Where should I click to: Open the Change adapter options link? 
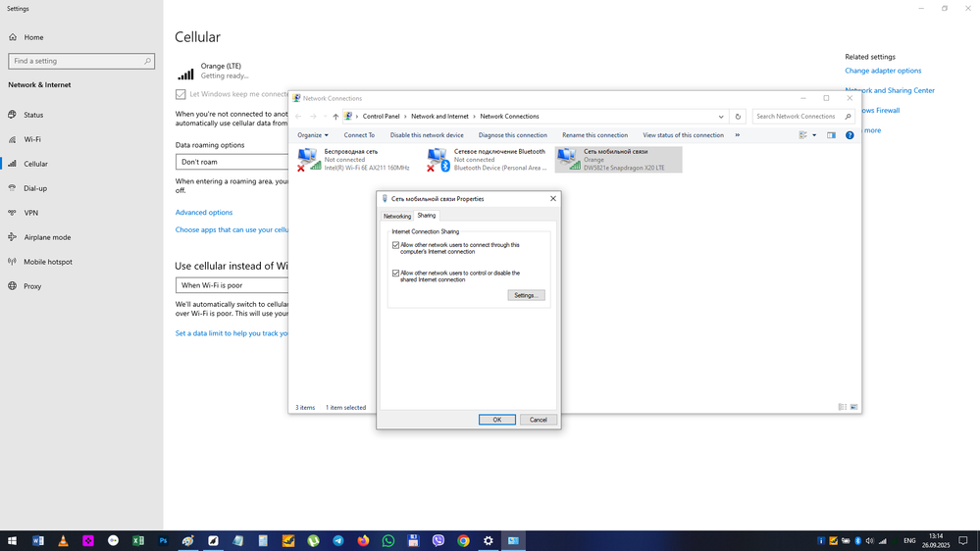883,71
